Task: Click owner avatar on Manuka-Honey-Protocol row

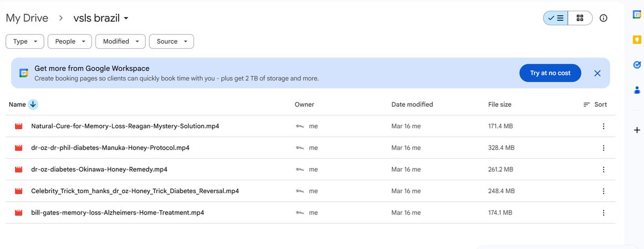Action: 300,148
